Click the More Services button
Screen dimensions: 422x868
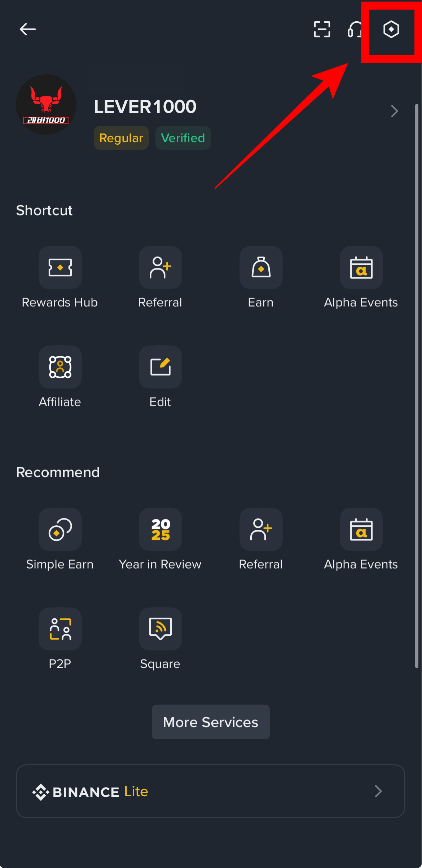click(211, 722)
